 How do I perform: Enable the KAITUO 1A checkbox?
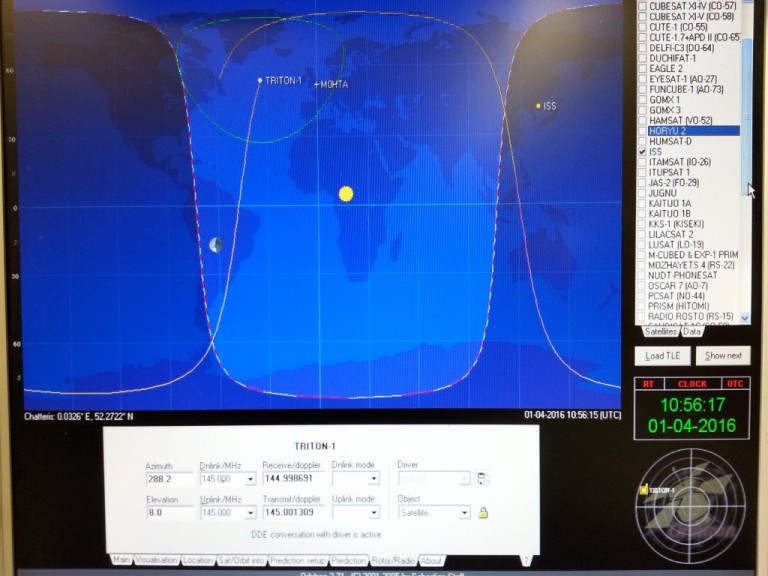642,203
